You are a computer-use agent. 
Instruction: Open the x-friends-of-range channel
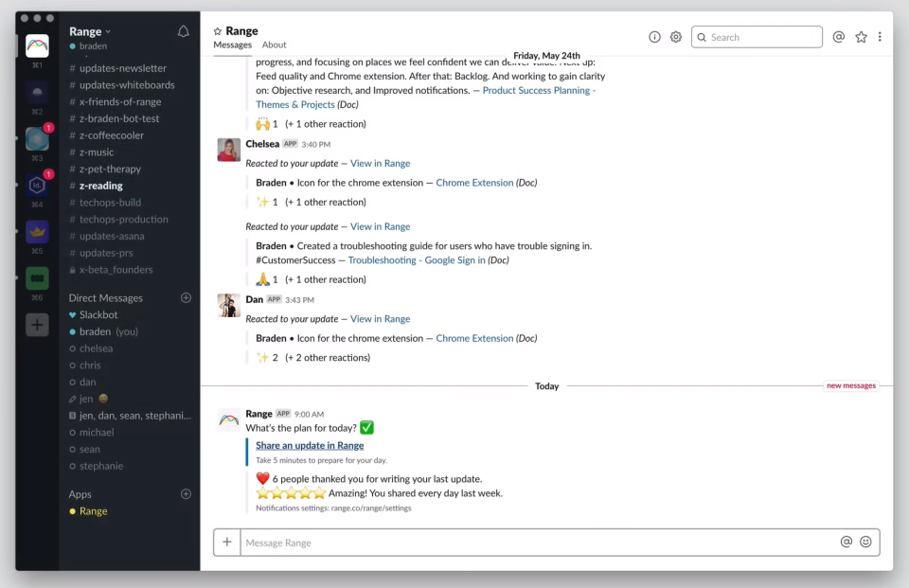(x=120, y=101)
